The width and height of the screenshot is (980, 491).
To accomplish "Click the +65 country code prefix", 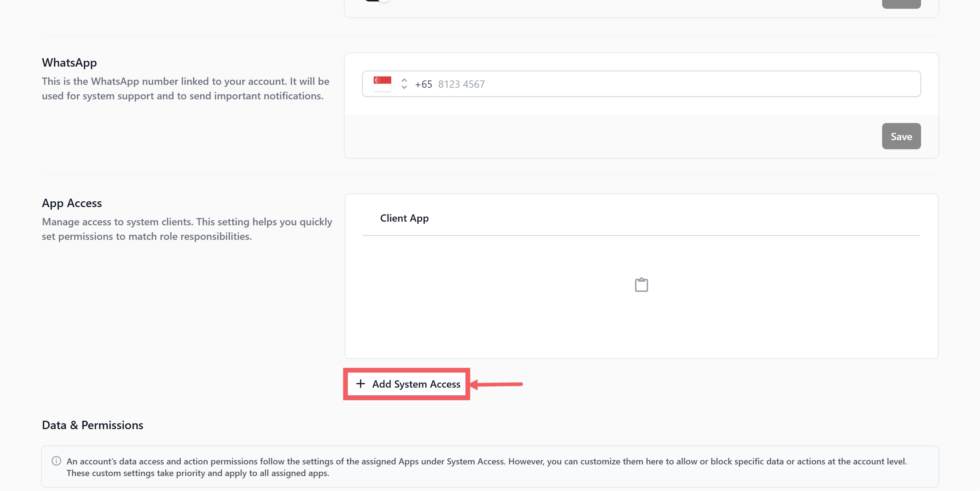I will click(x=423, y=84).
